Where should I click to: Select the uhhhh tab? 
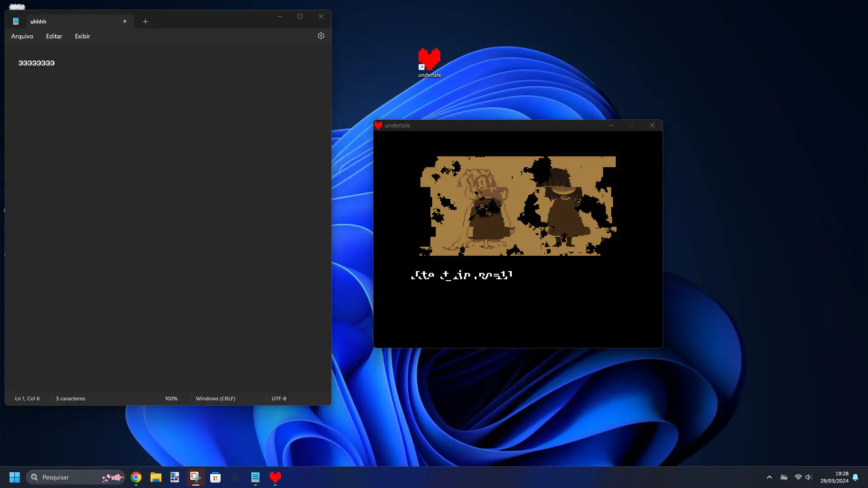pos(68,21)
